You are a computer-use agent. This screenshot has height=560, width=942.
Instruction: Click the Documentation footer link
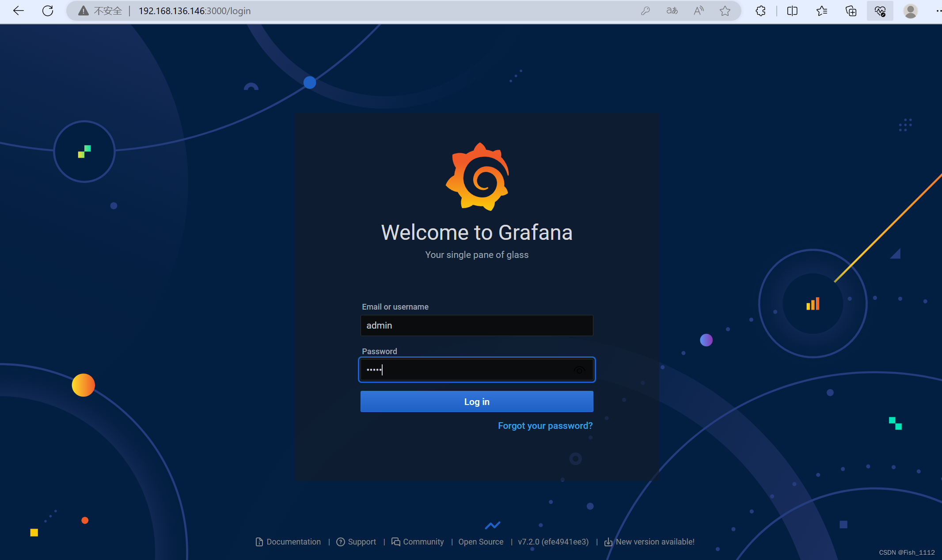[x=289, y=541]
